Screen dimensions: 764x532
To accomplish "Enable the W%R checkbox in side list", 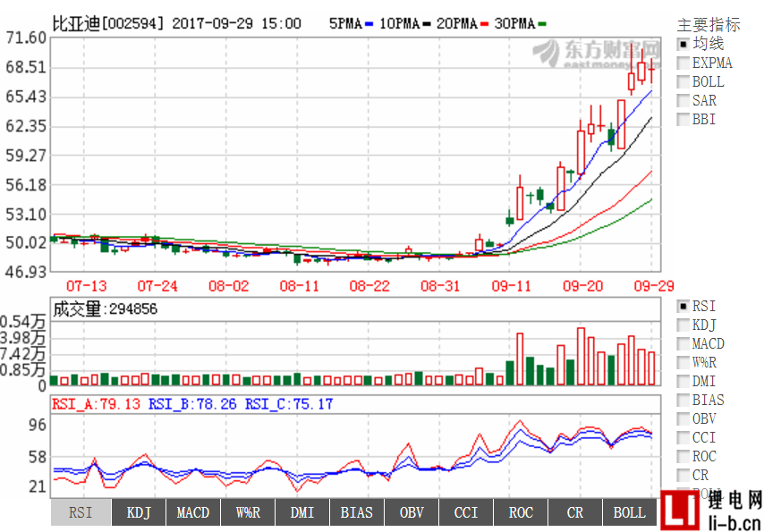I will [683, 362].
